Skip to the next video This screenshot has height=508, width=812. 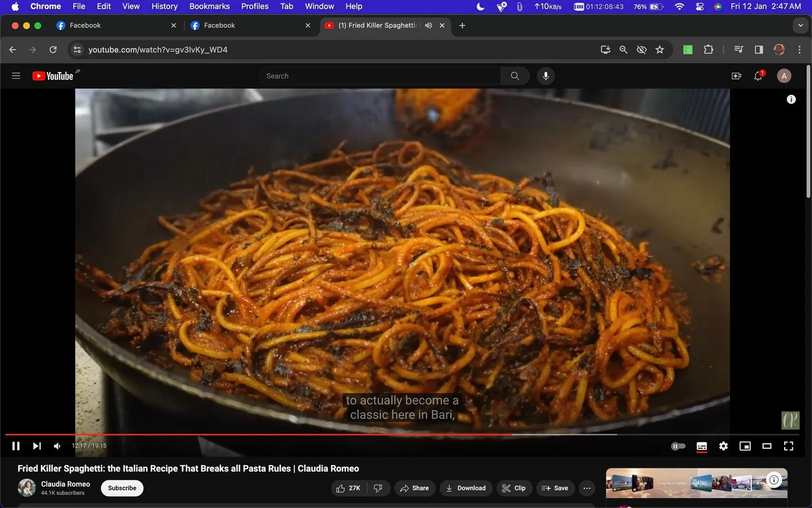pyautogui.click(x=36, y=446)
